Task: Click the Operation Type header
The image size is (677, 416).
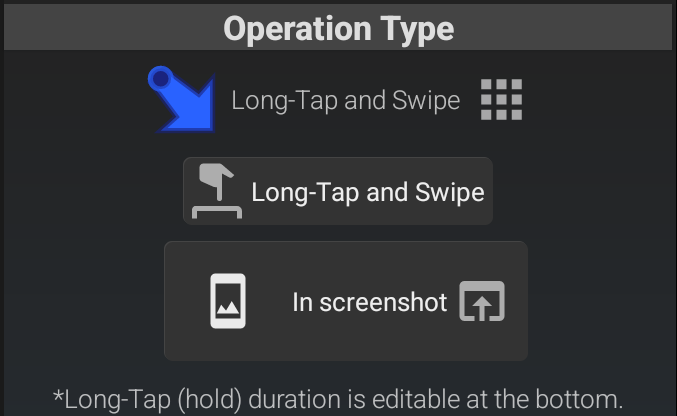Action: pyautogui.click(x=338, y=28)
